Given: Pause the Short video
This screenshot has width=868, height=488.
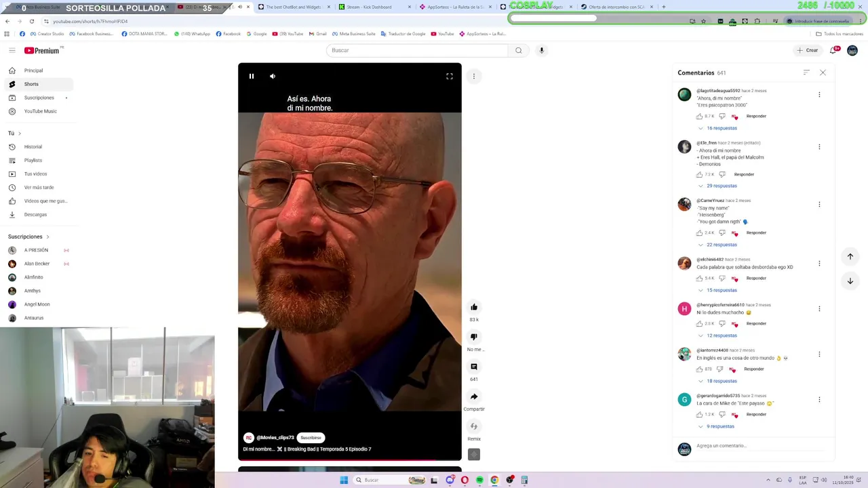Looking at the screenshot, I should pos(251,76).
